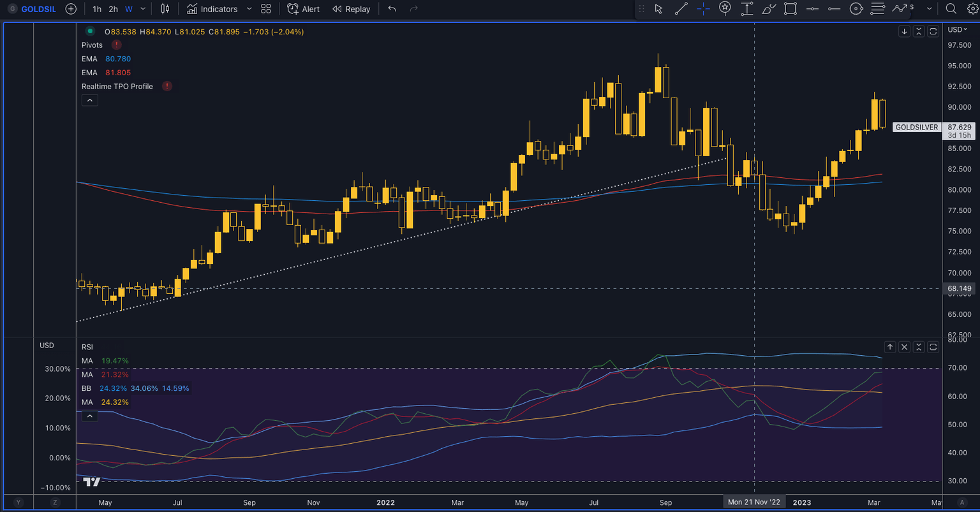Toggle the Z axis button at bottom left
Image resolution: width=980 pixels, height=512 pixels.
point(55,502)
